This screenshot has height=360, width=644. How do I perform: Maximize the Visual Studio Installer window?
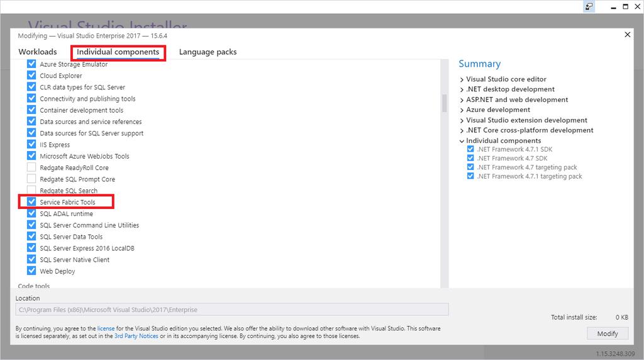(626, 6)
